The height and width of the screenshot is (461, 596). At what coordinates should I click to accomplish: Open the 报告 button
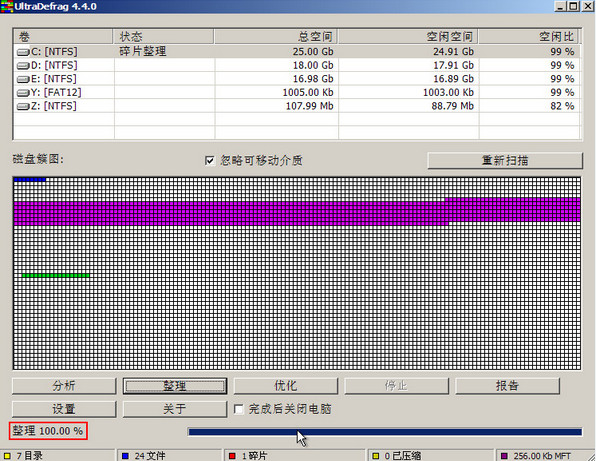pos(507,386)
